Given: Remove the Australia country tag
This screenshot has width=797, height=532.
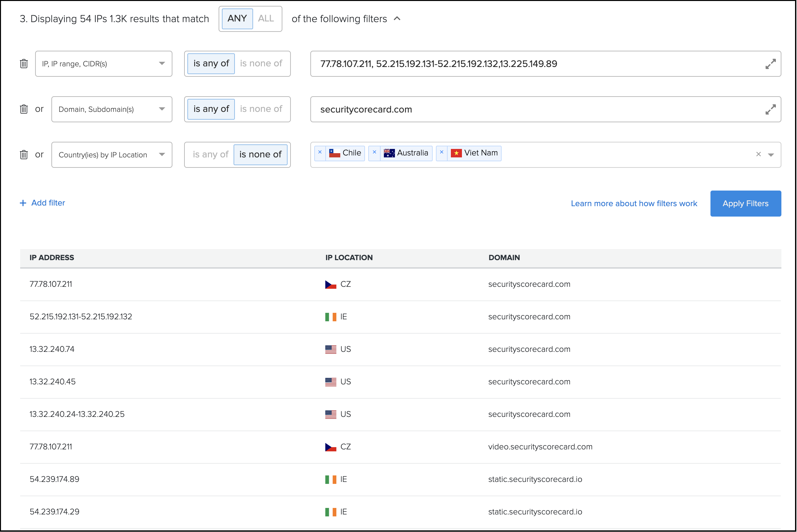Looking at the screenshot, I should point(374,152).
